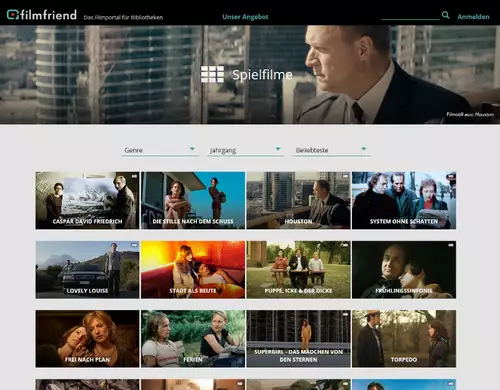Click HD badge on Caspar David Friedrich
The image size is (500, 390).
pos(134,176)
